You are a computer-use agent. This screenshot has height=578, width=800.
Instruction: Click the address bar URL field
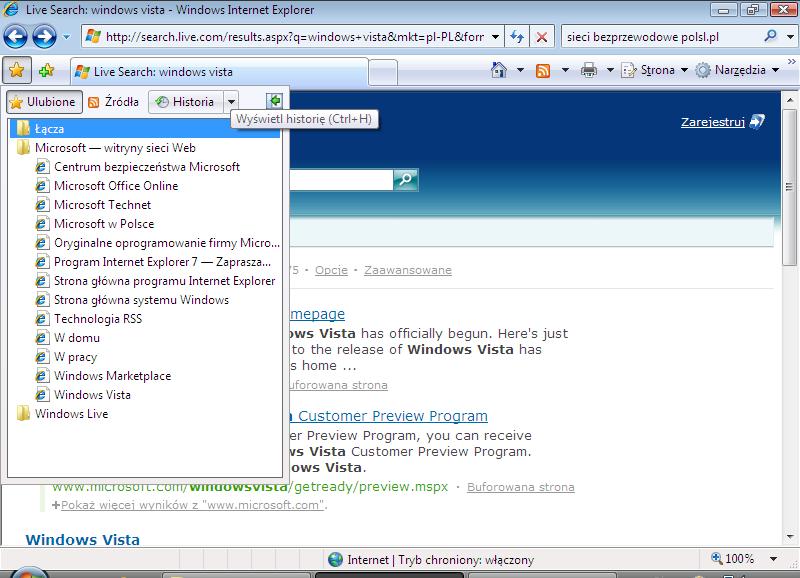[x=292, y=37]
